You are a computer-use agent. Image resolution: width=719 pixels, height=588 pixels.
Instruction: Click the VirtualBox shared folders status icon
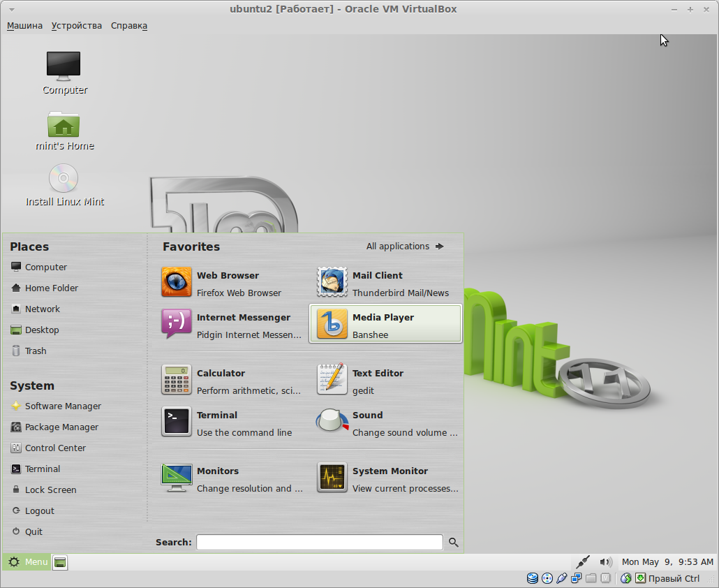coord(591,578)
